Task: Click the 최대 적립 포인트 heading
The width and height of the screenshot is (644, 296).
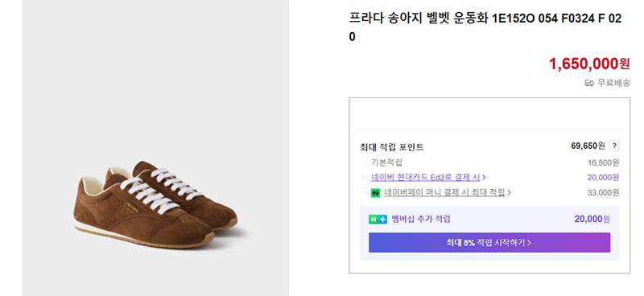Action: point(391,147)
